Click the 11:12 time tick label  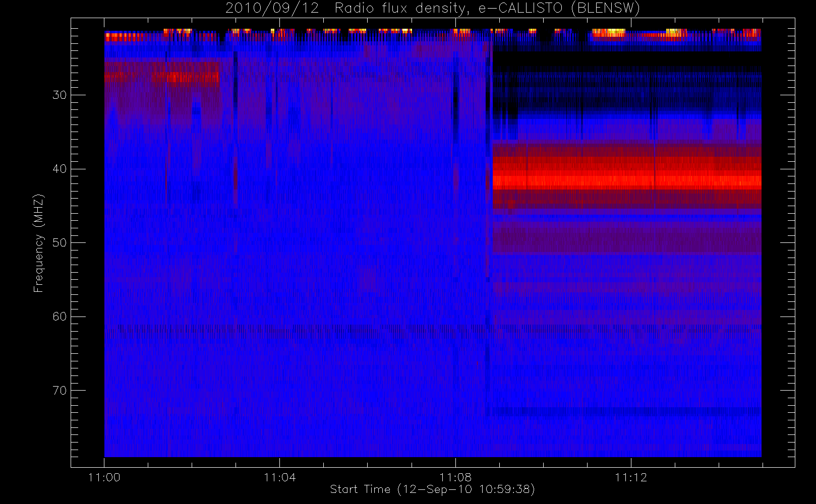click(x=631, y=477)
